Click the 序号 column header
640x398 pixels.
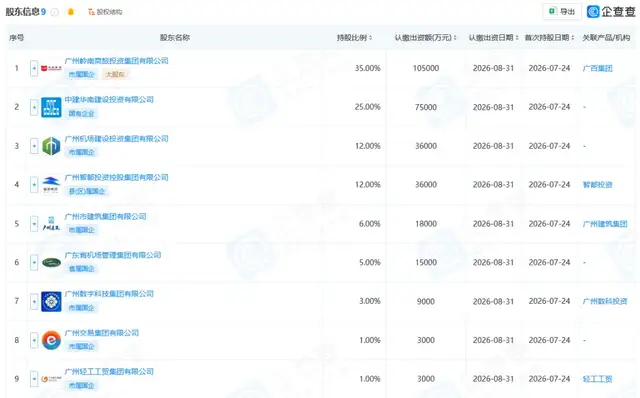(x=16, y=38)
